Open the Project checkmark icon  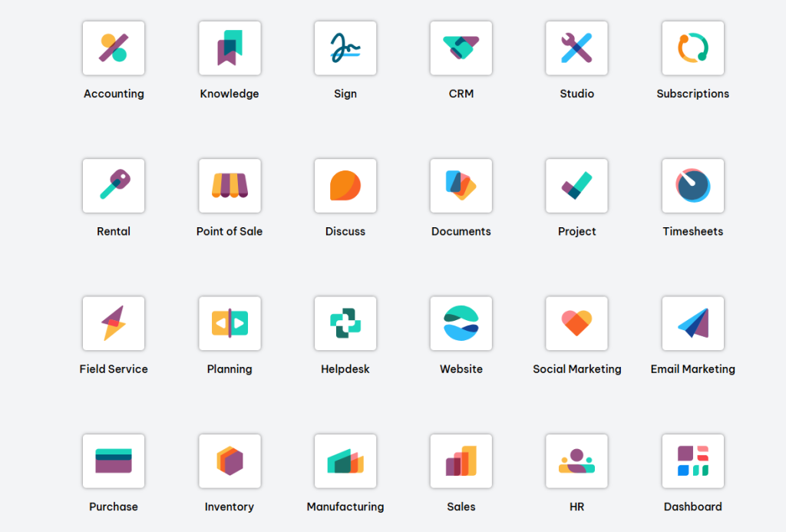pos(577,186)
